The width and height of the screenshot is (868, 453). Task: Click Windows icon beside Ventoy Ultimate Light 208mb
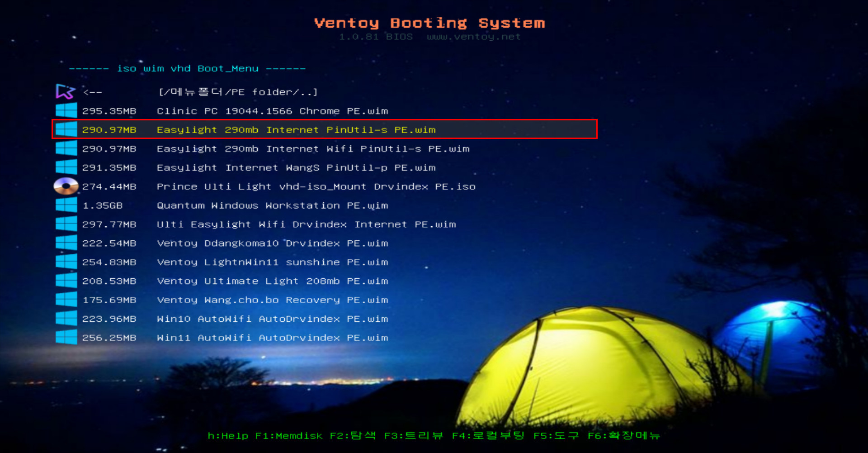click(x=66, y=281)
